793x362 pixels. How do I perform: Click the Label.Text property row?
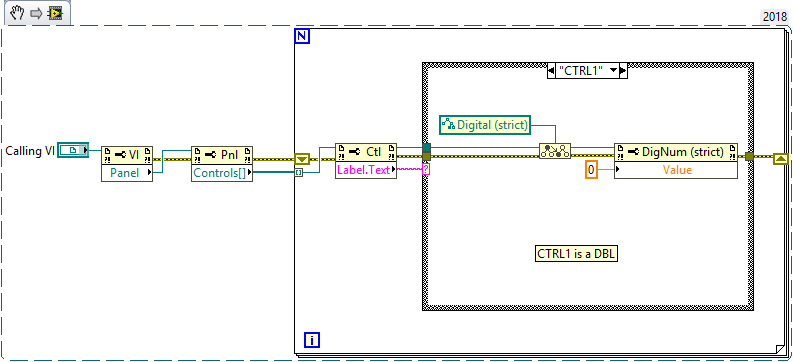[x=366, y=170]
